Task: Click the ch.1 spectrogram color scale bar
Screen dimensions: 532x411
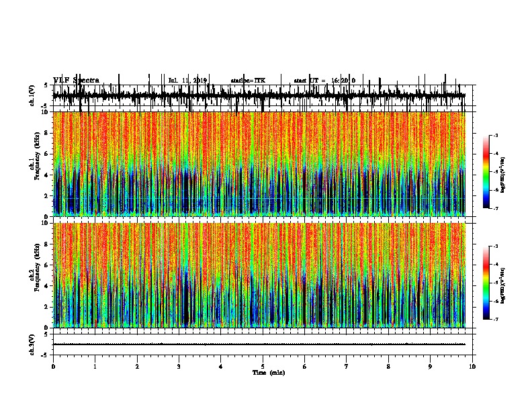Action: (486, 172)
